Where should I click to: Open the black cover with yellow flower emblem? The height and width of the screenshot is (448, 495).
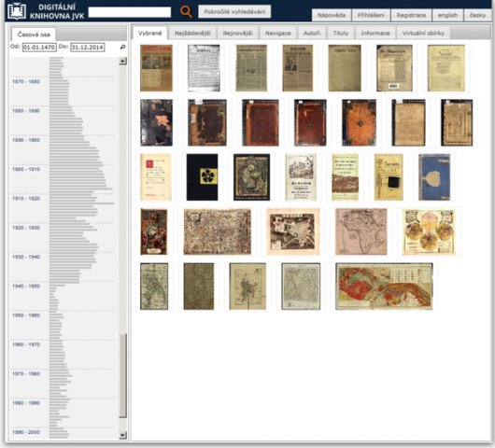tap(202, 177)
